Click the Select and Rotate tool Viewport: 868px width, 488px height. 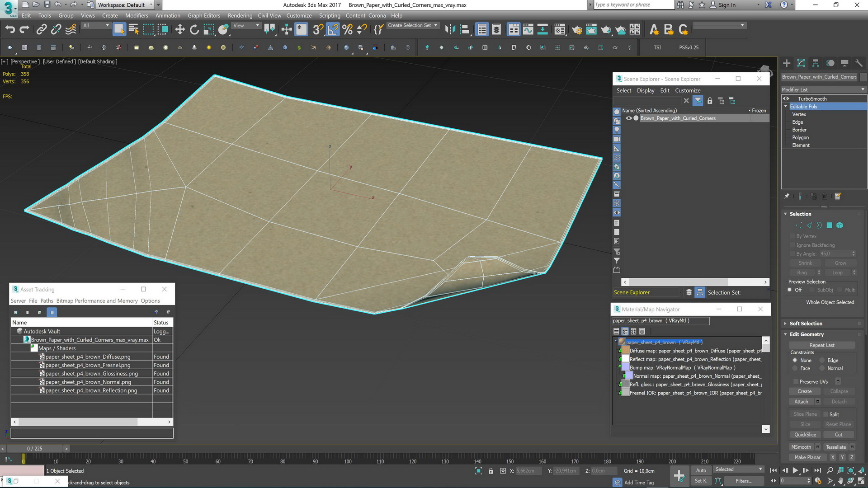(194, 30)
